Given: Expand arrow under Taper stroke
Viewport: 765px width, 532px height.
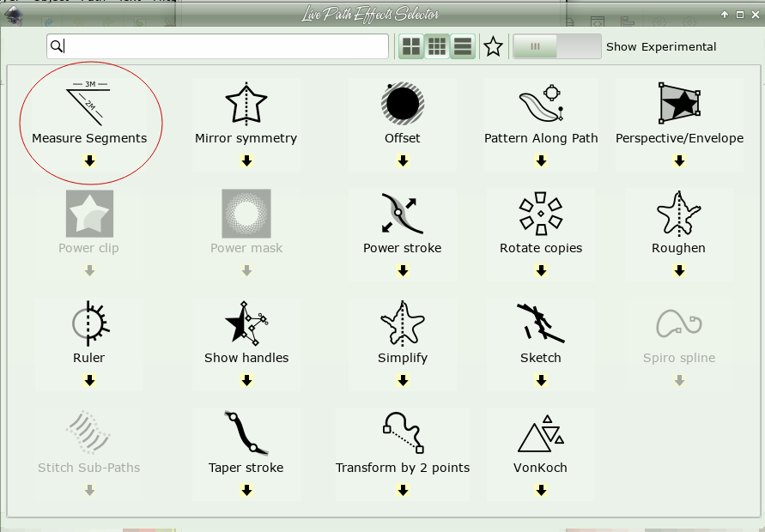Looking at the screenshot, I should (246, 490).
